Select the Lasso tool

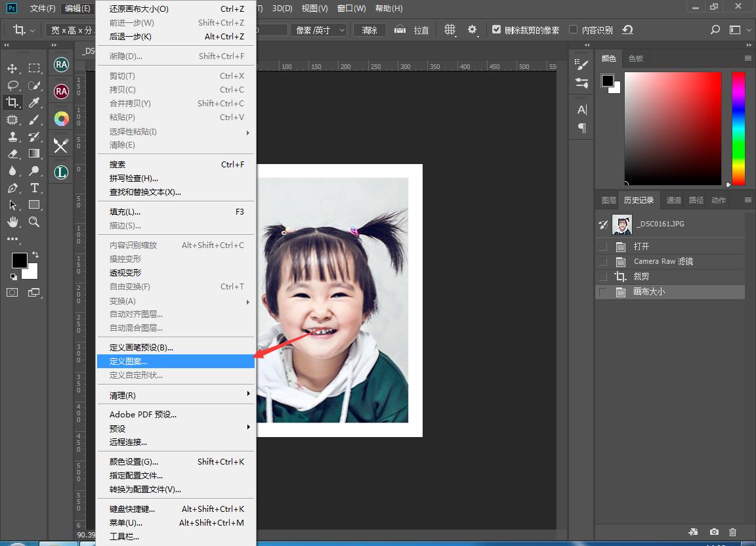coord(12,85)
